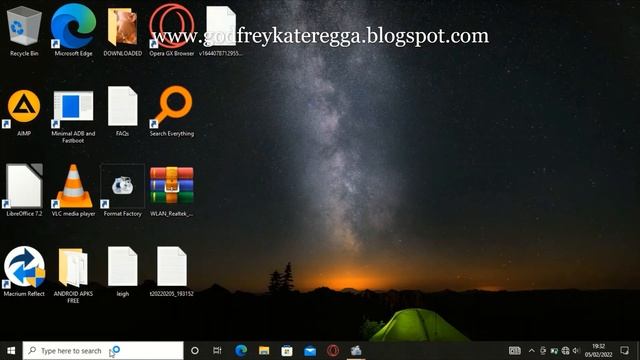Open the volume speaker tray icon
The height and width of the screenshot is (360, 640).
click(x=576, y=351)
